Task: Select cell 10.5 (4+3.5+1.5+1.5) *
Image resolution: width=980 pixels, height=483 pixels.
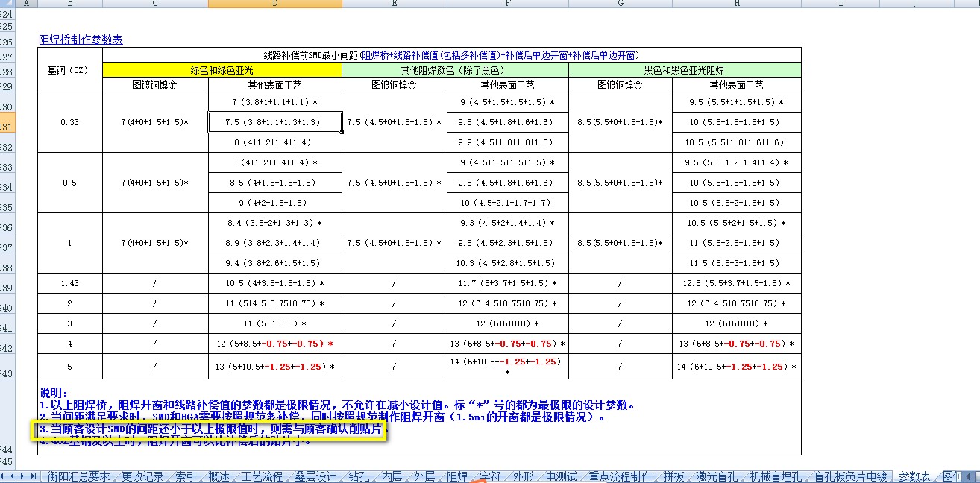Action: coord(275,283)
